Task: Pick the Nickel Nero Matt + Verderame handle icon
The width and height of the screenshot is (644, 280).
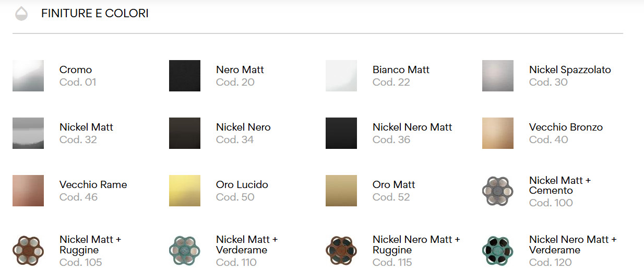Action: click(x=497, y=251)
